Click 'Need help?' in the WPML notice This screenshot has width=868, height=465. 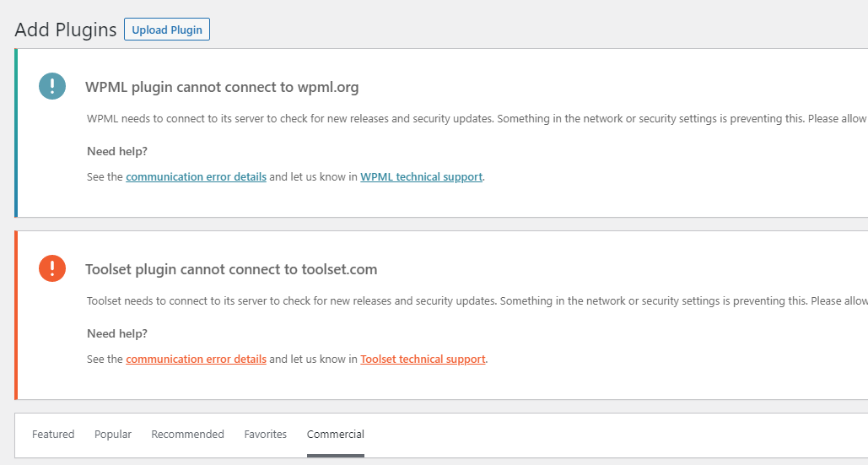click(x=117, y=151)
